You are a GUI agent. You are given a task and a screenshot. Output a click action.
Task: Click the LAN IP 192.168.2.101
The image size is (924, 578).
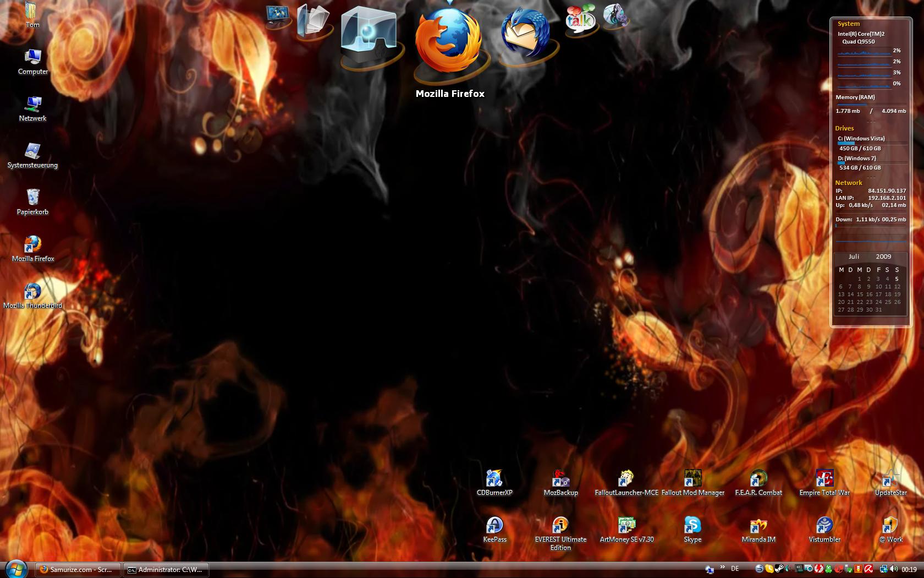[x=887, y=198]
